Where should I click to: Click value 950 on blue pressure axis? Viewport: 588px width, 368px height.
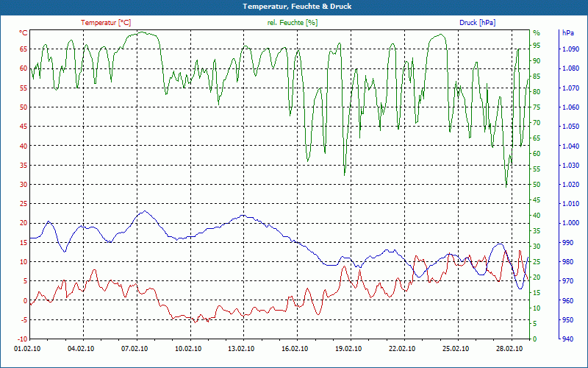[x=568, y=320]
